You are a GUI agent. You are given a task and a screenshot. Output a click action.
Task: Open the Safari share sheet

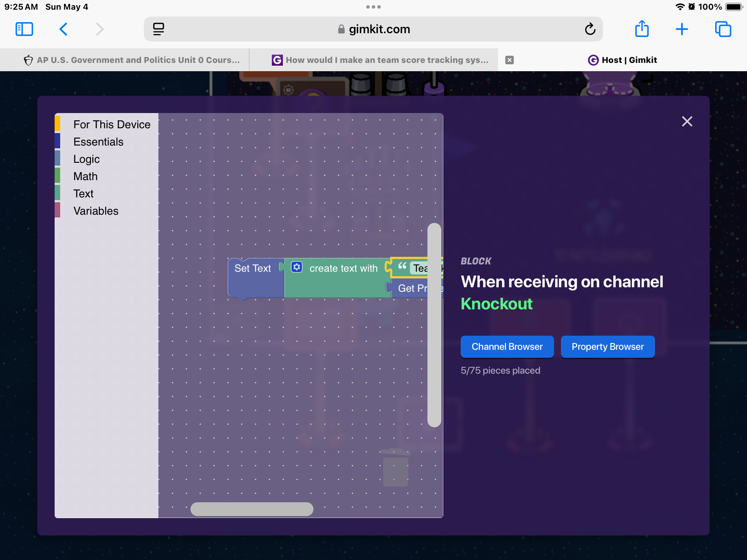(x=642, y=29)
